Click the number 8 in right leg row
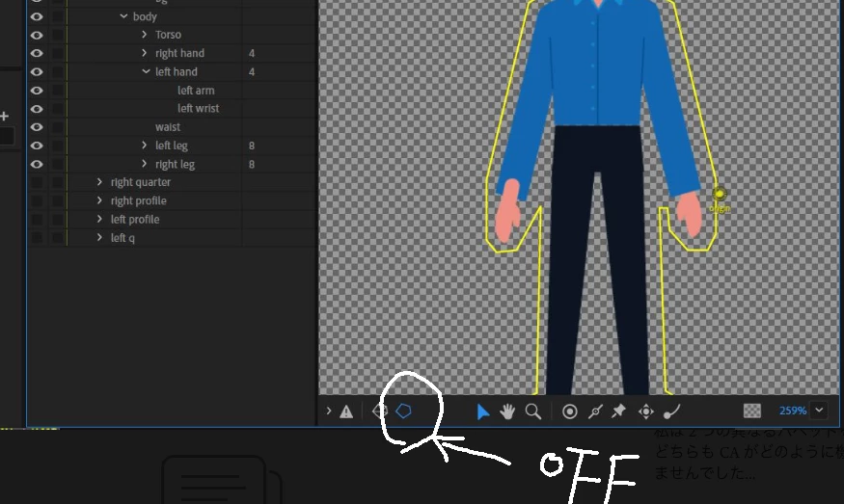 (252, 164)
